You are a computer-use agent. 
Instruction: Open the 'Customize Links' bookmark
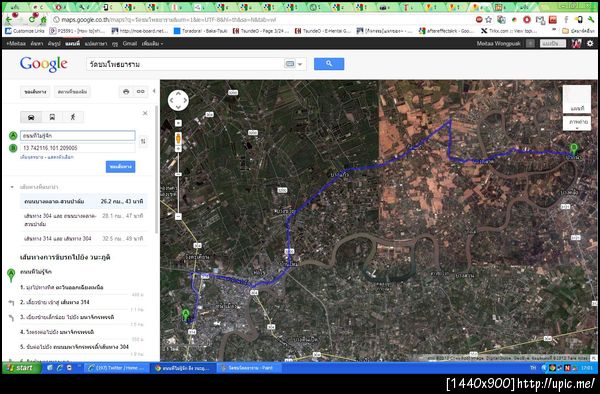(x=25, y=31)
